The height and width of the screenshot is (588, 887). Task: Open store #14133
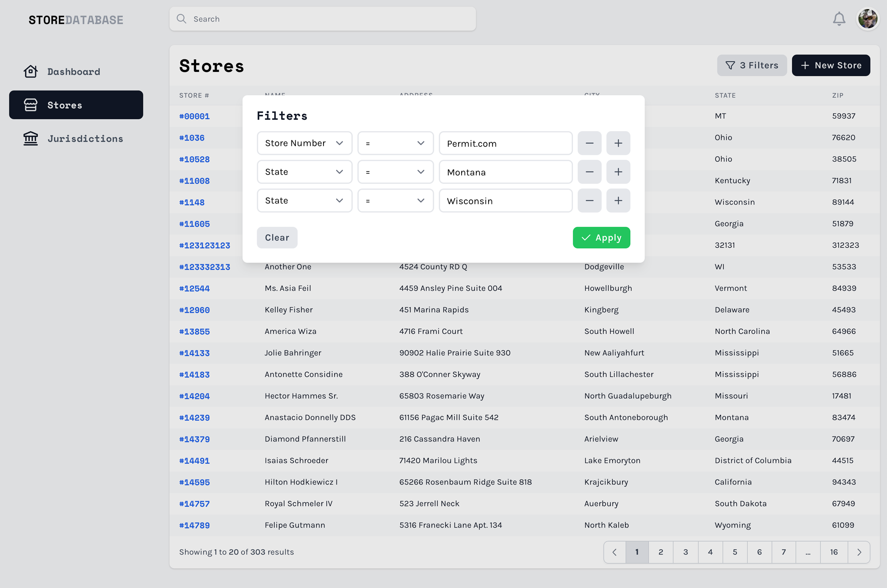tap(194, 353)
